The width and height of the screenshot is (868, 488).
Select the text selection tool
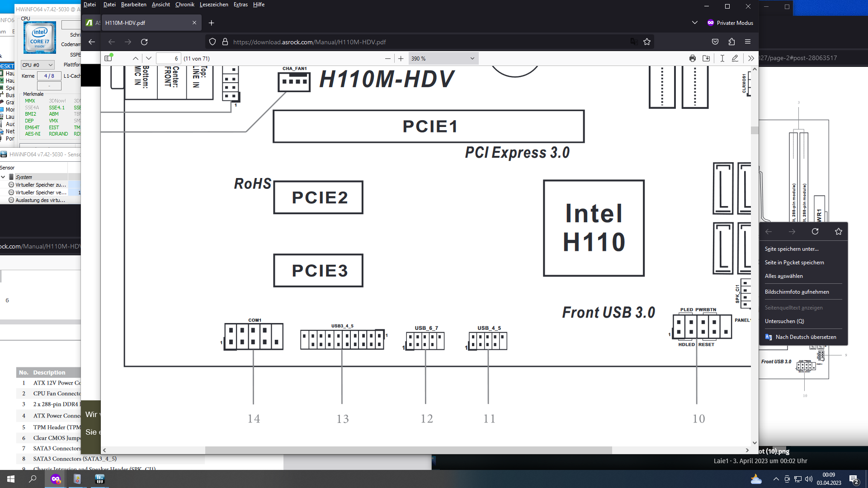(722, 58)
